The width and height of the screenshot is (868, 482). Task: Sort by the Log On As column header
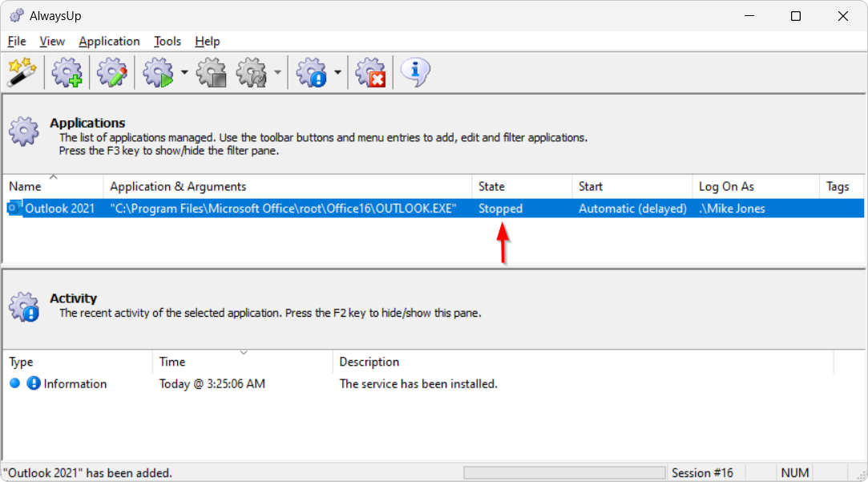756,187
